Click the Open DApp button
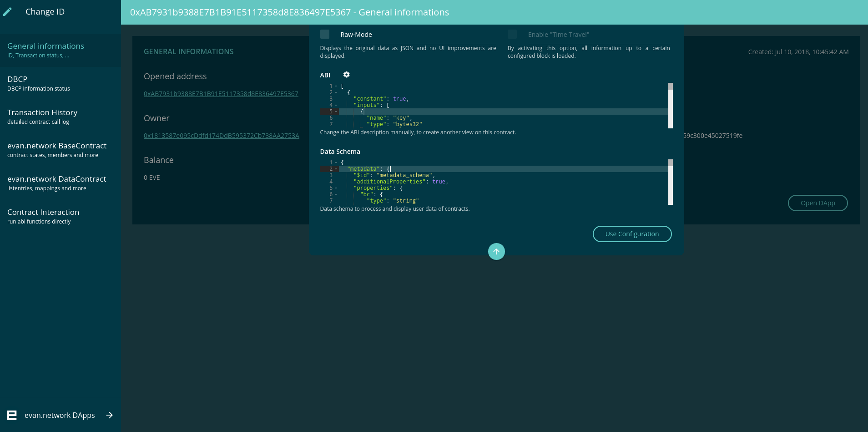The image size is (868, 432). (818, 203)
